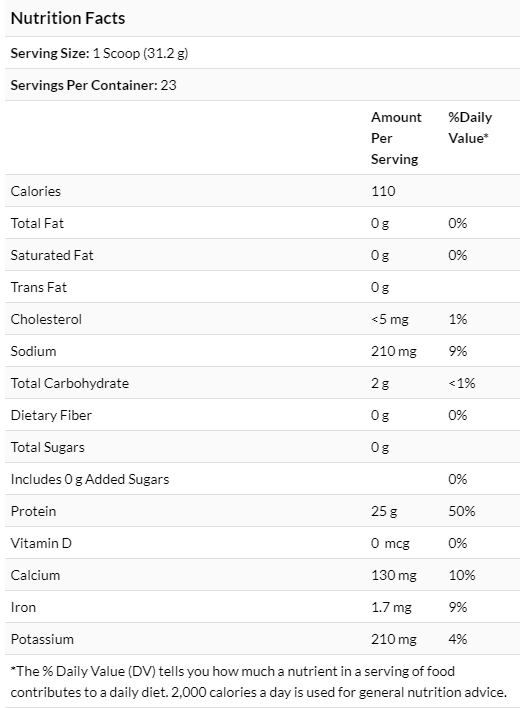Image resolution: width=522 pixels, height=708 pixels.
Task: Click the 110 calories value
Action: pyautogui.click(x=383, y=191)
